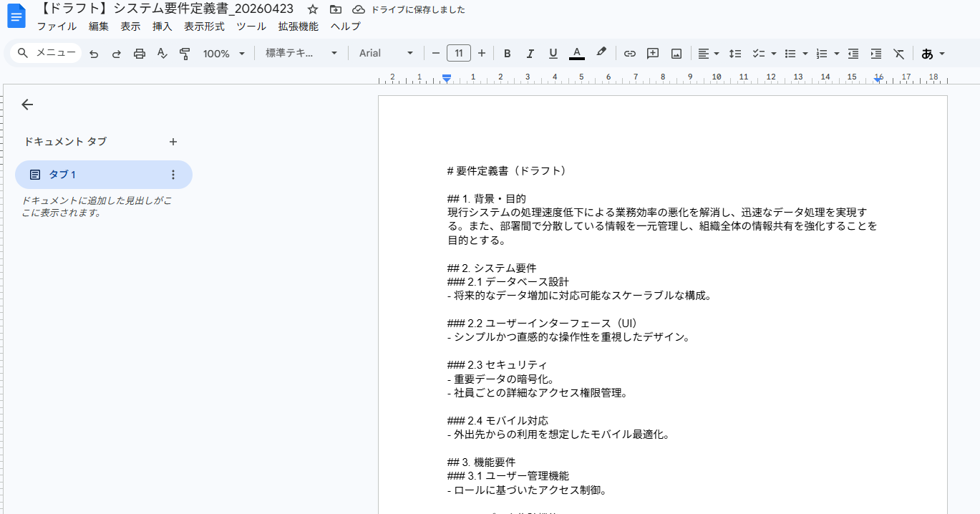Screen dimensions: 980x514
Task: Open the paragraph style 標準テキ dropdown
Action: (x=301, y=53)
